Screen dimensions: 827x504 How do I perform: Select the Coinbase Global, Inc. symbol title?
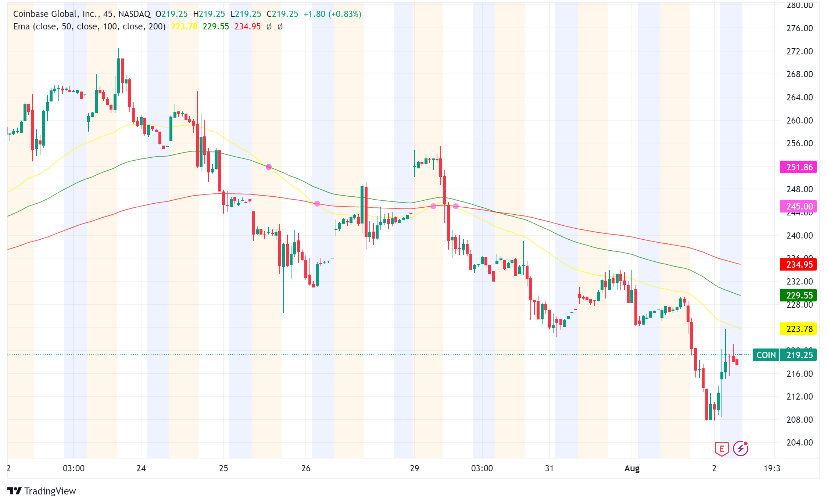(82, 14)
